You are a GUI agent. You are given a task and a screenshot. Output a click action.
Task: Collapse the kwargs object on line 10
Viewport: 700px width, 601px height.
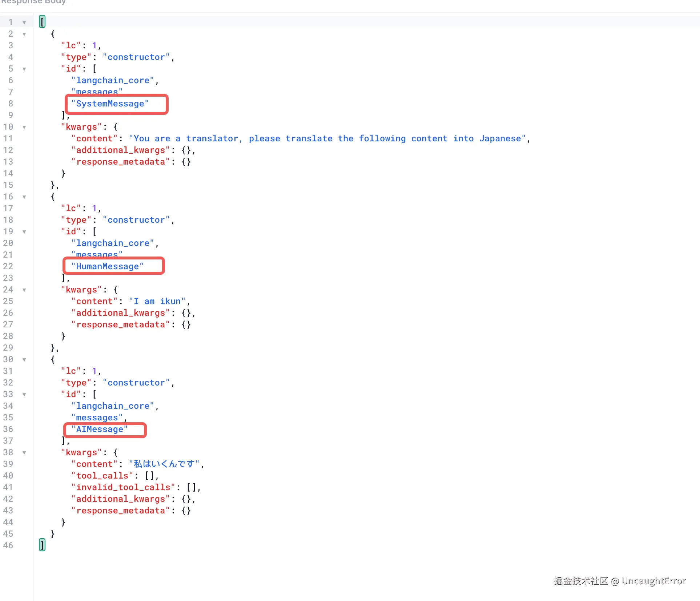[24, 127]
